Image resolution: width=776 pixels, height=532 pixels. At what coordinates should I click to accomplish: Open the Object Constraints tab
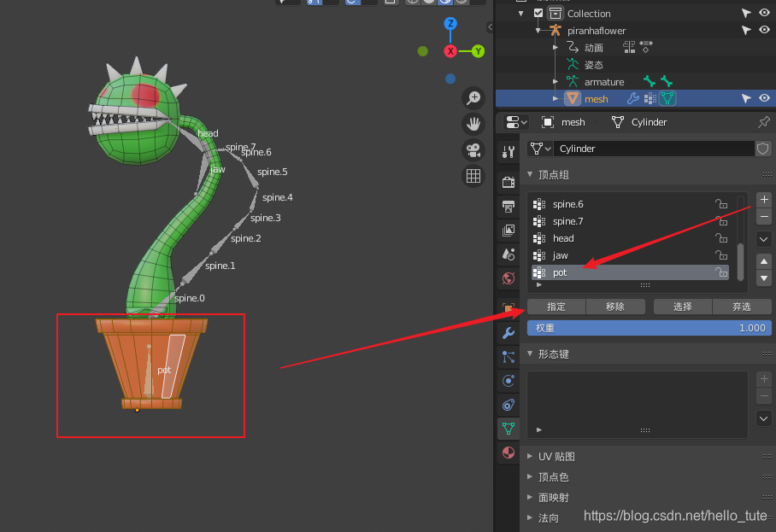509,405
